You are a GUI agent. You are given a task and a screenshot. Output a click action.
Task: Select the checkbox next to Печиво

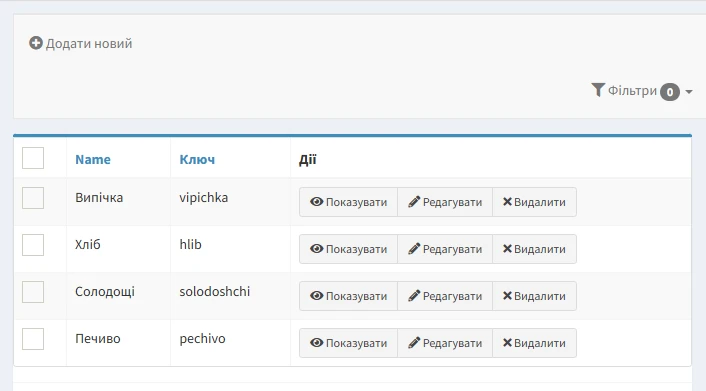pyautogui.click(x=33, y=339)
